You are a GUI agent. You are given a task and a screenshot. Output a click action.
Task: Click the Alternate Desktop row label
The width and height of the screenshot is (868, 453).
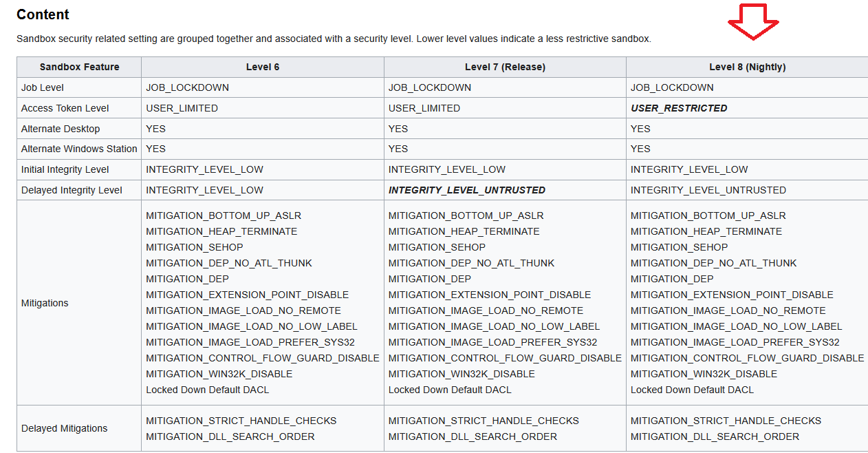coord(61,129)
